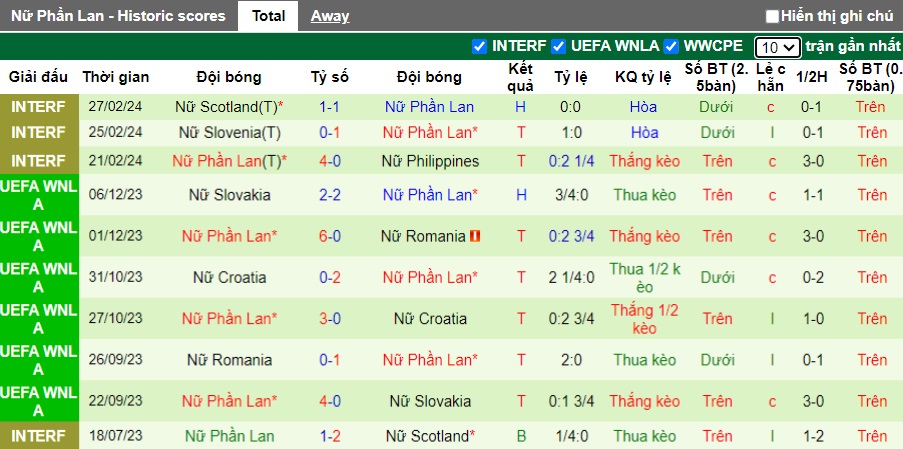Click the 3-0 full-time score versus Nữ Croatia

pos(330,319)
